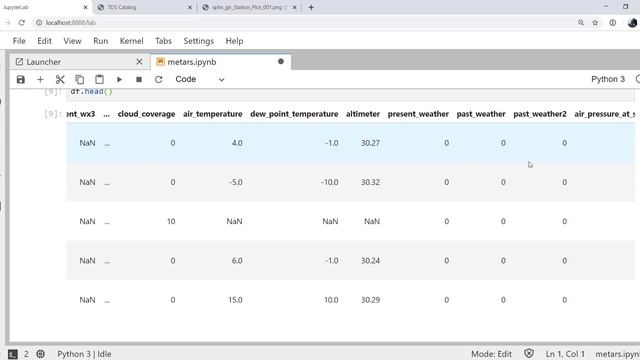The image size is (640, 360).
Task: Open the Help menu
Action: pyautogui.click(x=234, y=41)
